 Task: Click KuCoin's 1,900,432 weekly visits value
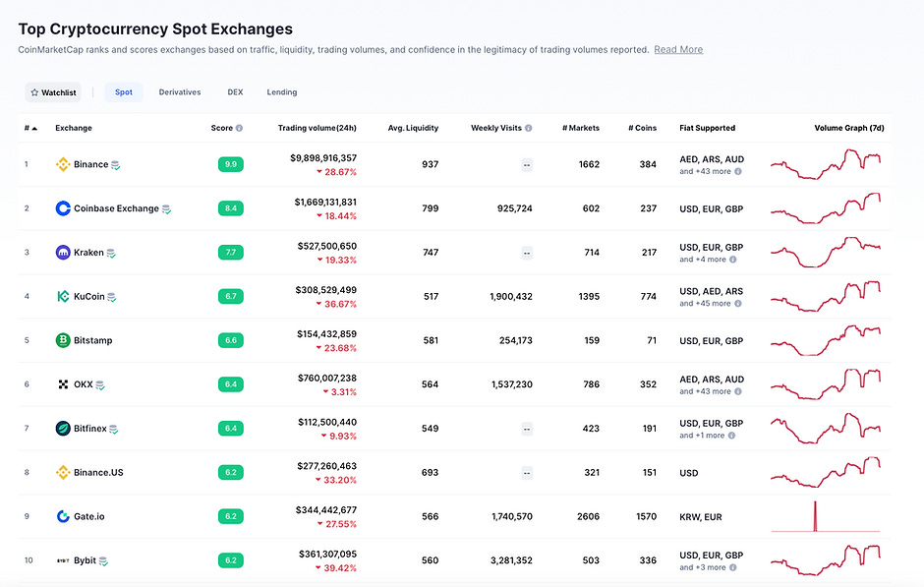(x=511, y=296)
